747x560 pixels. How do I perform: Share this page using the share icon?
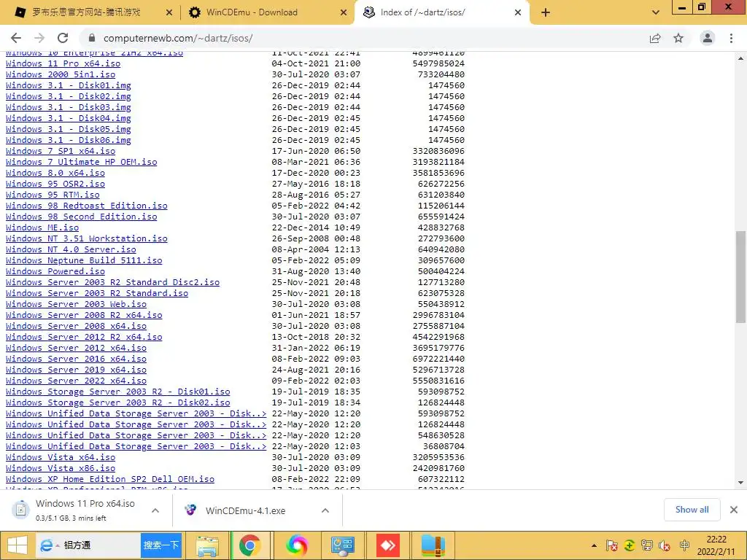[x=655, y=38]
